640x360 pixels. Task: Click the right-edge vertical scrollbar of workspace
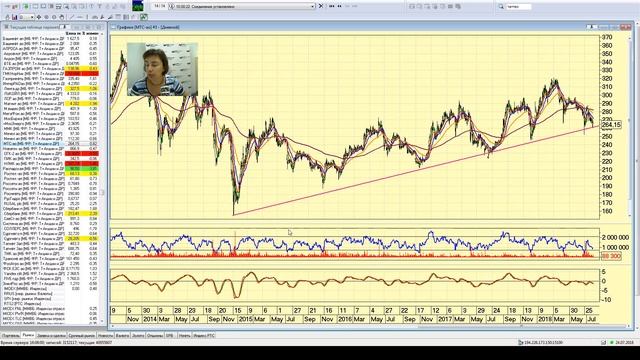coord(638,176)
